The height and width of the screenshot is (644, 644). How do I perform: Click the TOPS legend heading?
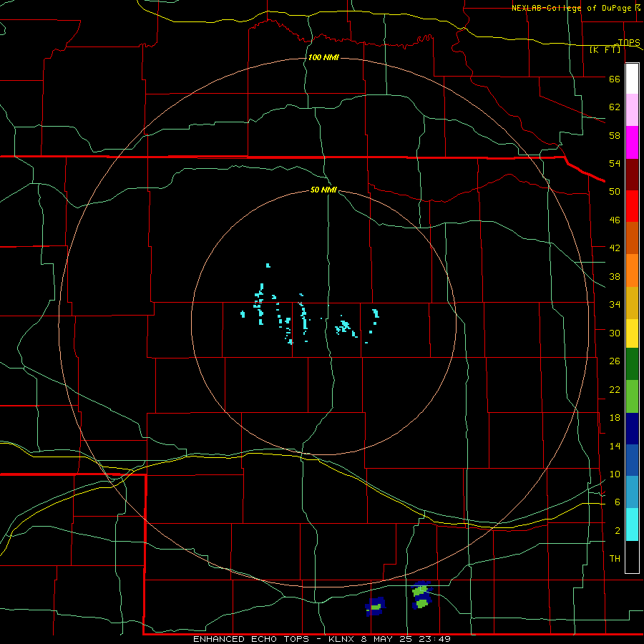point(629,42)
